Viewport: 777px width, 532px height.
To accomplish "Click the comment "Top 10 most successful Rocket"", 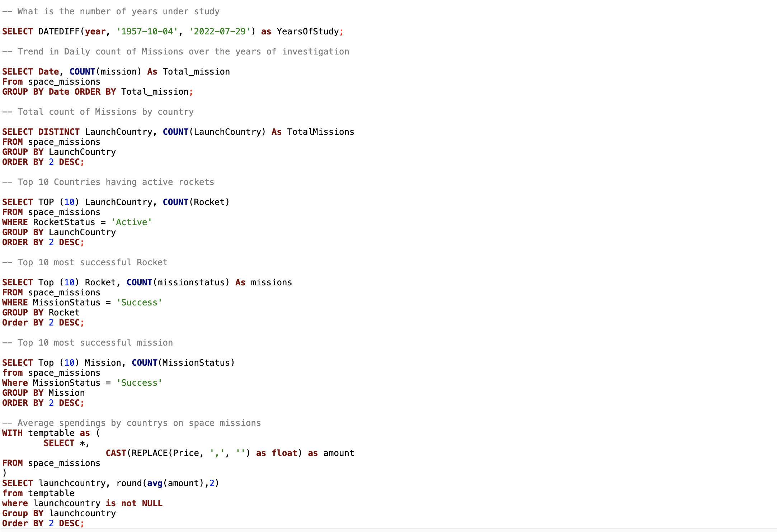I will tap(85, 262).
